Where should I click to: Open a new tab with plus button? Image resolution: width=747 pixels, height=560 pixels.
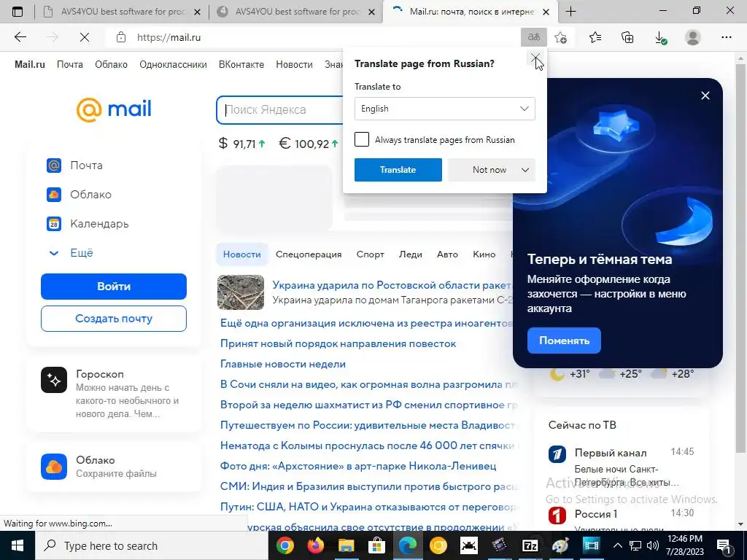pos(570,12)
